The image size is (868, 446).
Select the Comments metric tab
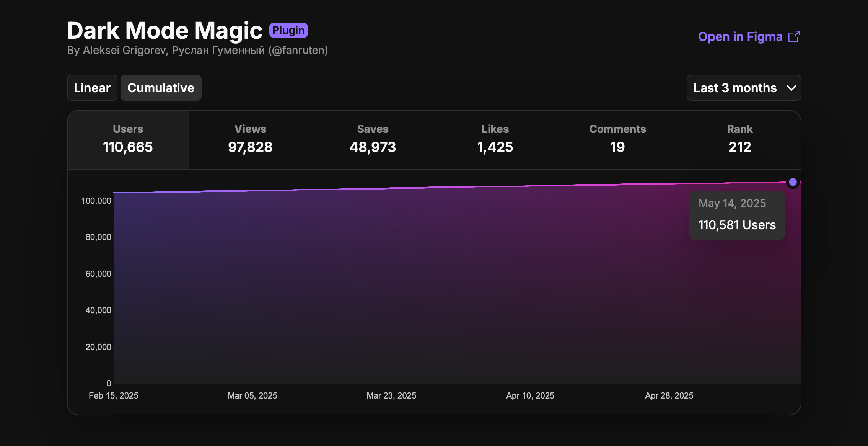tap(617, 140)
